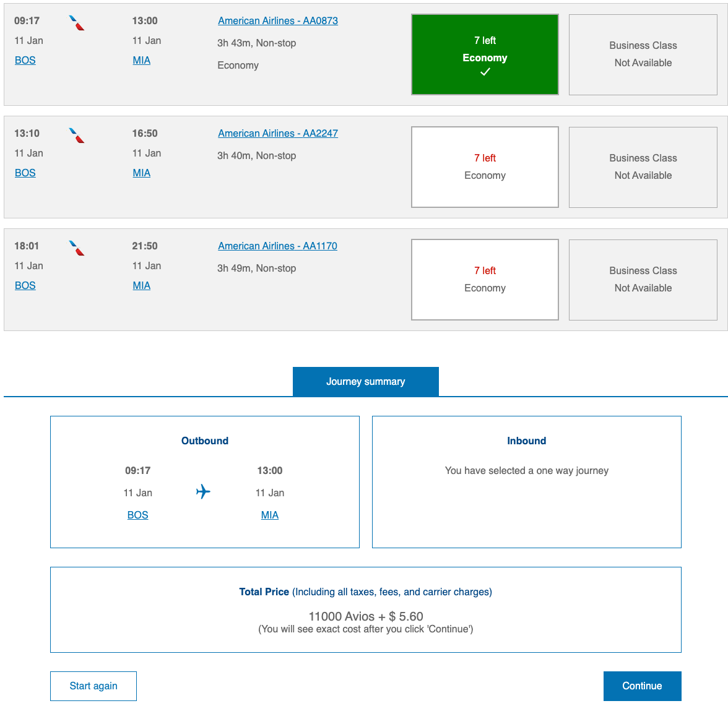Click Business Class box for flight AA2247
Screen dimensions: 728x706
point(643,167)
